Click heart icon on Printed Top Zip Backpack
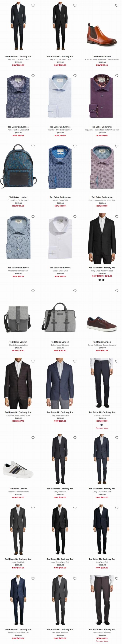 click(33, 146)
